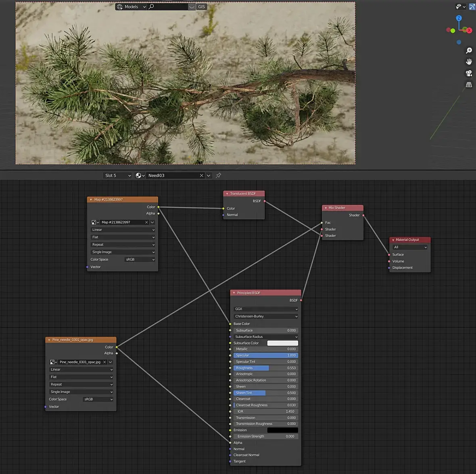This screenshot has width=476, height=474.
Task: Click the blue Z axis gizmo handle
Action: click(459, 18)
